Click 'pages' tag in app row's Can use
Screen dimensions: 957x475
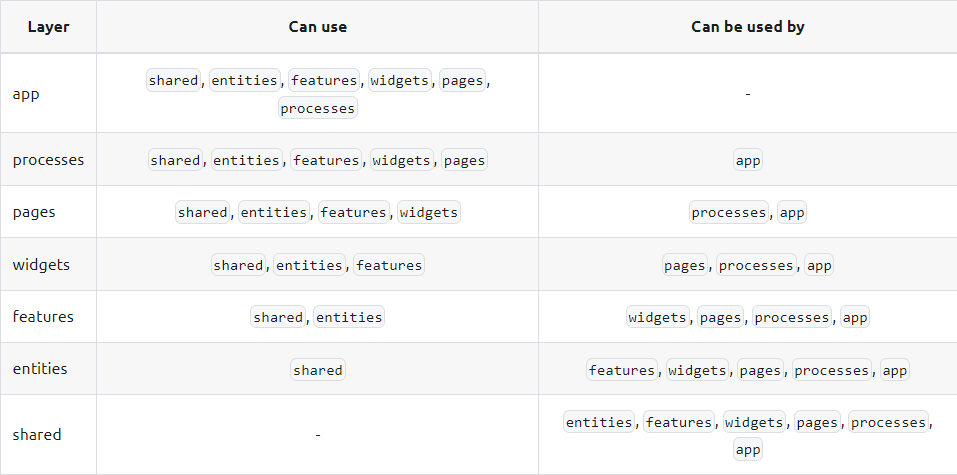point(463,81)
